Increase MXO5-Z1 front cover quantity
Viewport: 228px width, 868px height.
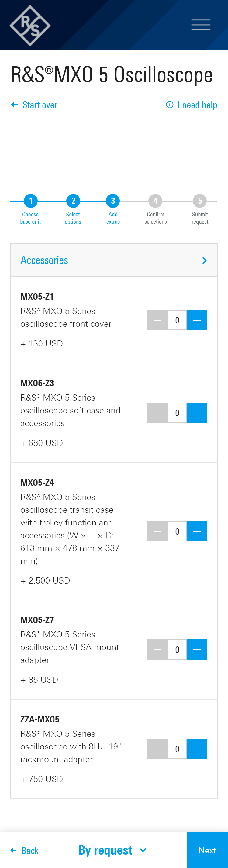coord(197,320)
